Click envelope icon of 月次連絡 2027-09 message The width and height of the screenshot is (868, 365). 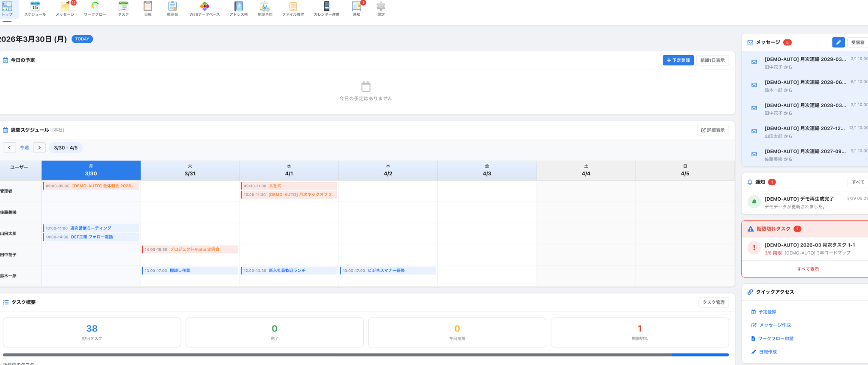(754, 154)
